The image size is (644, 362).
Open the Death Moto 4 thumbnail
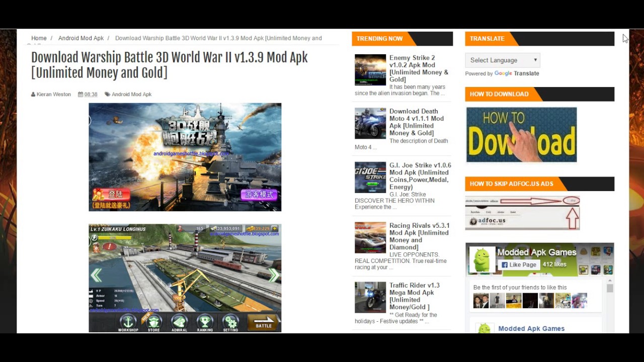[370, 123]
